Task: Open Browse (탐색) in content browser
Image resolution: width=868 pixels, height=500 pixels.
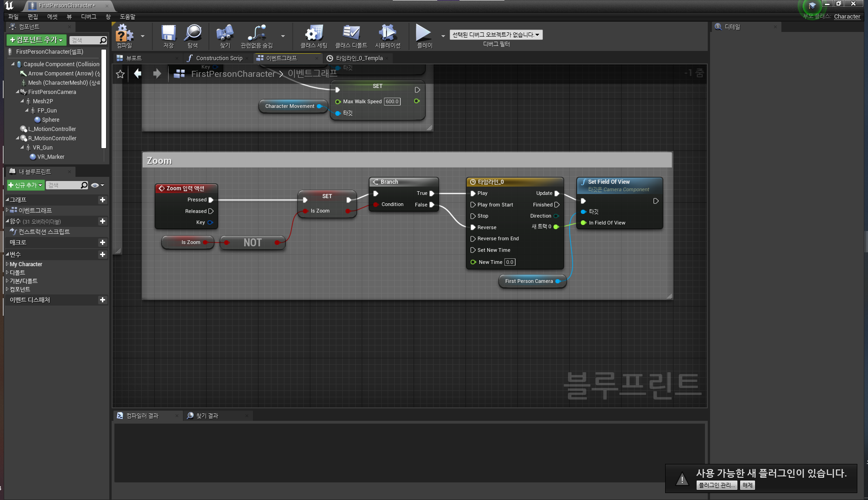Action: [x=193, y=36]
